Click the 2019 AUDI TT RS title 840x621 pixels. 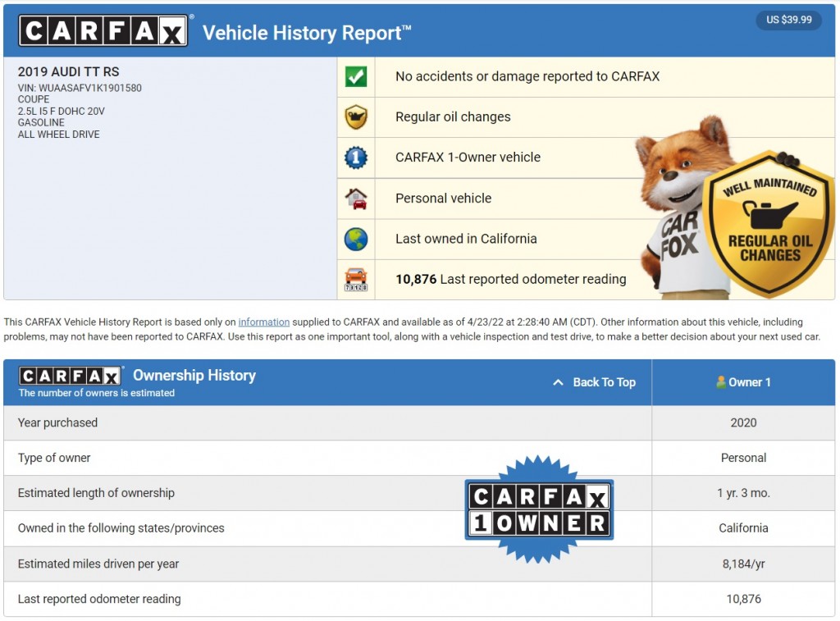[69, 72]
